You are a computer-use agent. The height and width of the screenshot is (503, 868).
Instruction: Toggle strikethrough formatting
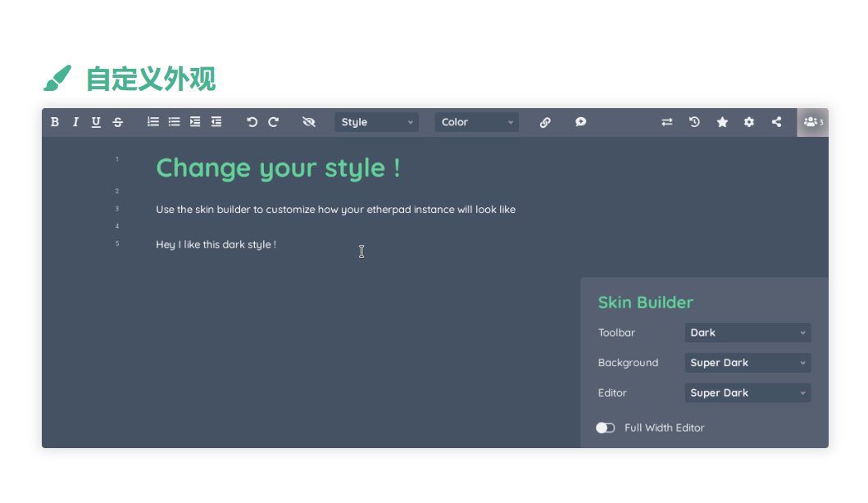tap(117, 122)
